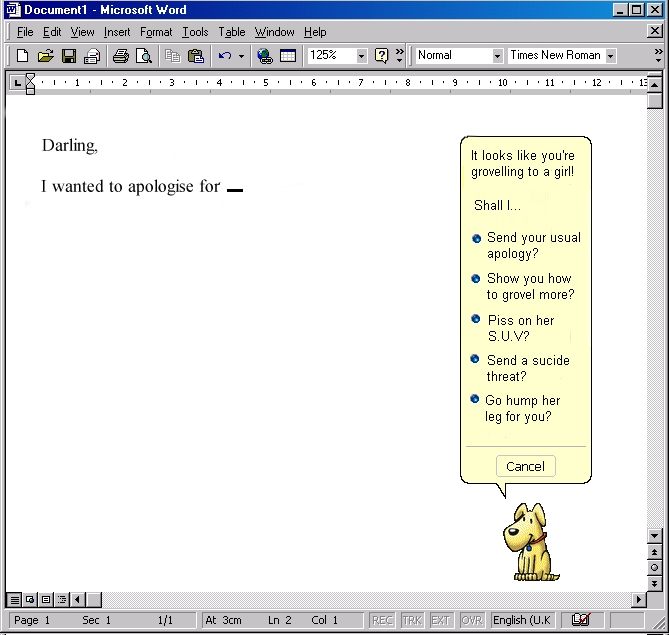Image resolution: width=669 pixels, height=635 pixels.
Task: Click the word "Darling," in the document
Action: (70, 146)
